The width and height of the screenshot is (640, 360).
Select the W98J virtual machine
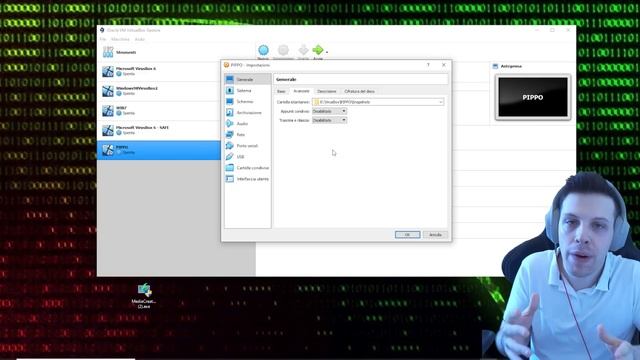click(x=159, y=110)
